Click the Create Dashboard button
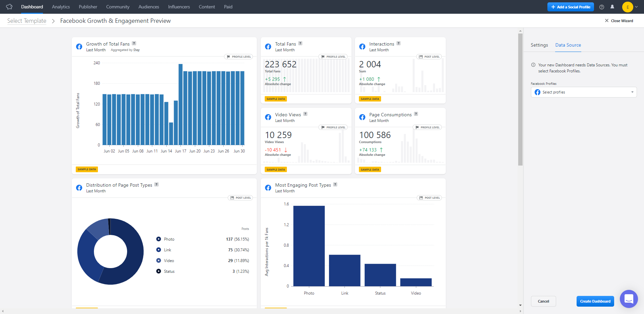 pyautogui.click(x=595, y=301)
